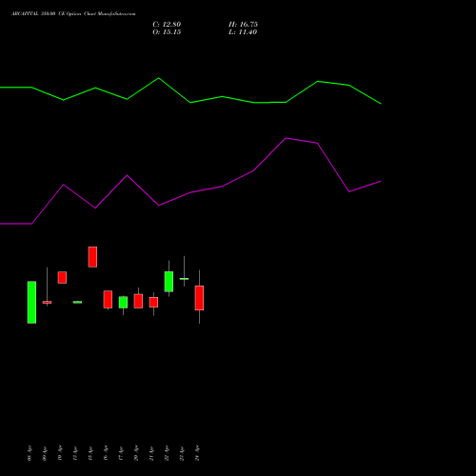Image resolution: width=476 pixels, height=476 pixels.
Task: Click the peak of the purple indicator line
Action: click(286, 138)
